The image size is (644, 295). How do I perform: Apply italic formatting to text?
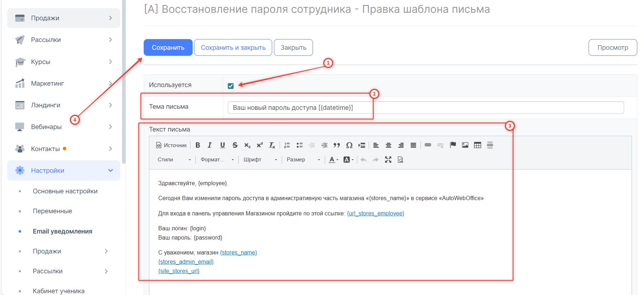point(210,145)
